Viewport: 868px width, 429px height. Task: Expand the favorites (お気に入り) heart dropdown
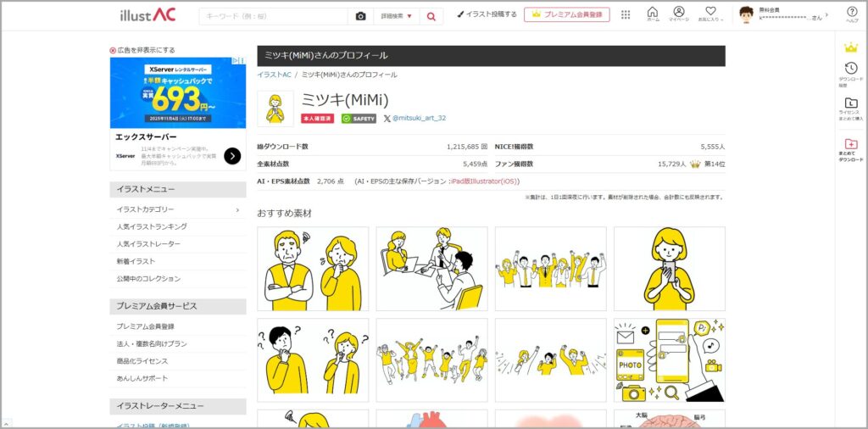pyautogui.click(x=710, y=14)
